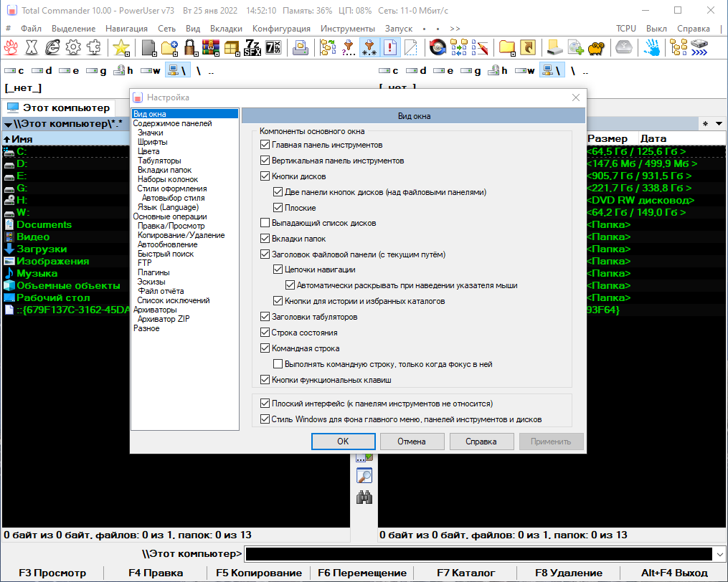Screen dimensions: 728x582
Task: Click the Internet Explorer icon in toolbar
Action: tap(52, 47)
